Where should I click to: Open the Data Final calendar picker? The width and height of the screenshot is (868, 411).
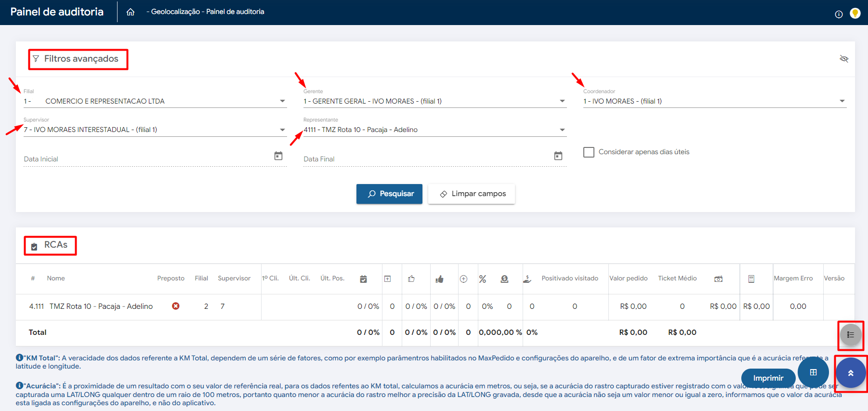tap(558, 156)
